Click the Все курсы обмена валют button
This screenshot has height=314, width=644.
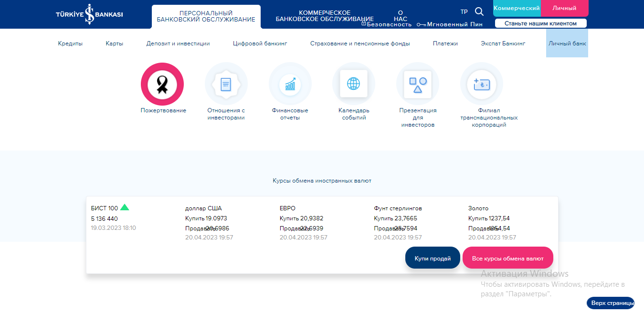coord(507,258)
